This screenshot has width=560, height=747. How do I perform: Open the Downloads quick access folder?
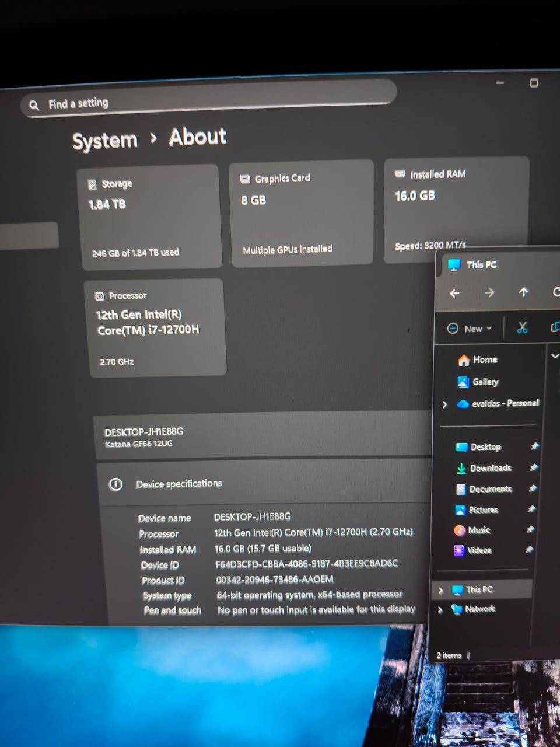(484, 468)
